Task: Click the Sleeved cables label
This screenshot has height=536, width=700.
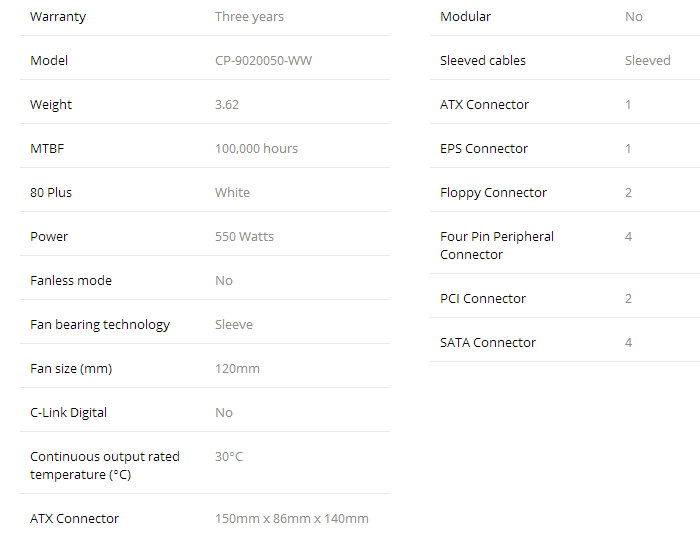Action: (483, 61)
